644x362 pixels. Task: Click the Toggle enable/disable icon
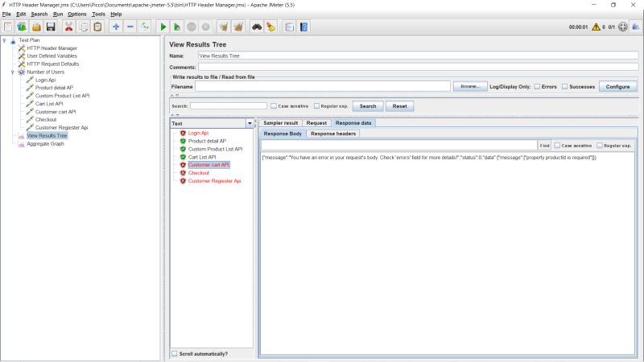145,27
